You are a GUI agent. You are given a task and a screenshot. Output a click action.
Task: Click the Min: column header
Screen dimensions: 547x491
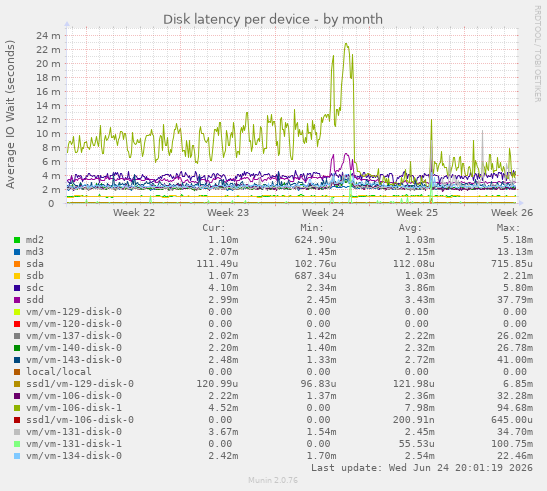pos(312,228)
